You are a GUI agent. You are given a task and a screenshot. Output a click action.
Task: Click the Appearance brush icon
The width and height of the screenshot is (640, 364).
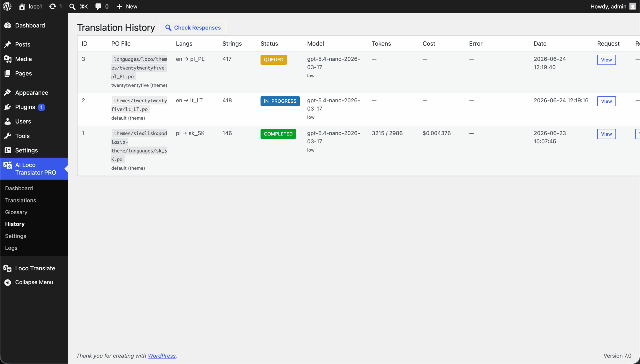8,93
